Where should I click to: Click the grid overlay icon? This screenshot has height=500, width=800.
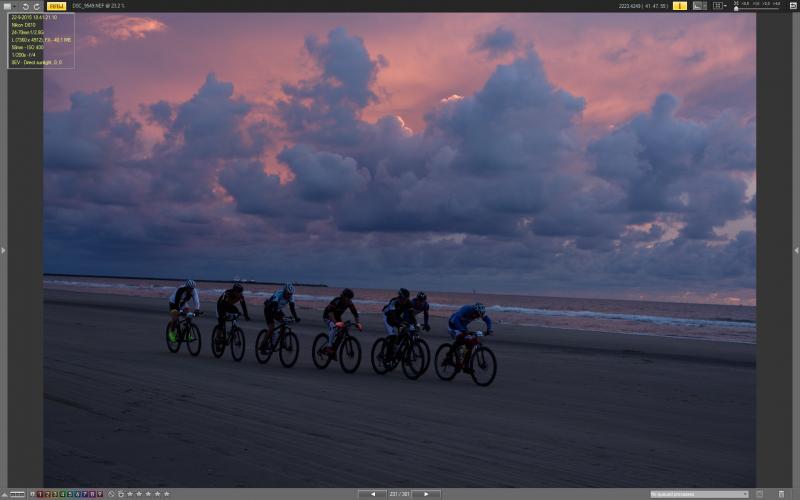718,6
